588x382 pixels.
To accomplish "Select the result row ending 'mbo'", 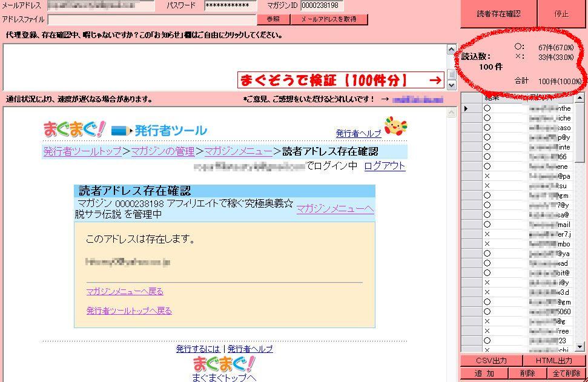I will click(x=517, y=244).
